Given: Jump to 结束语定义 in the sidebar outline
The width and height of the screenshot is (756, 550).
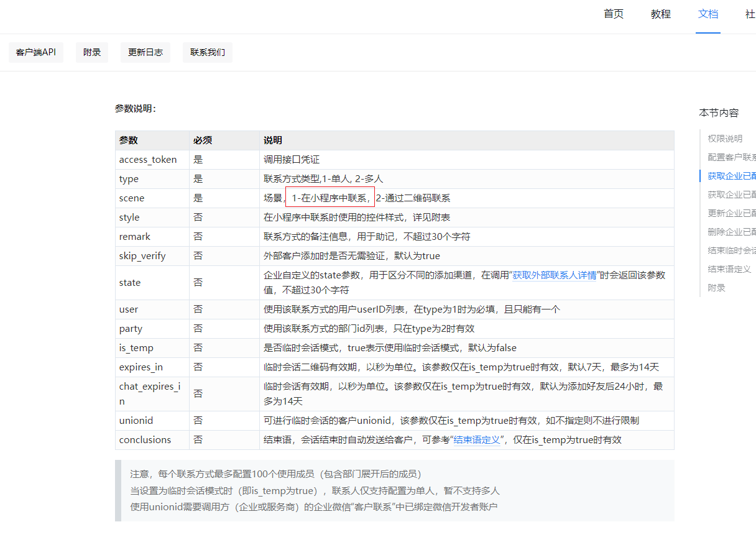Looking at the screenshot, I should click(729, 269).
